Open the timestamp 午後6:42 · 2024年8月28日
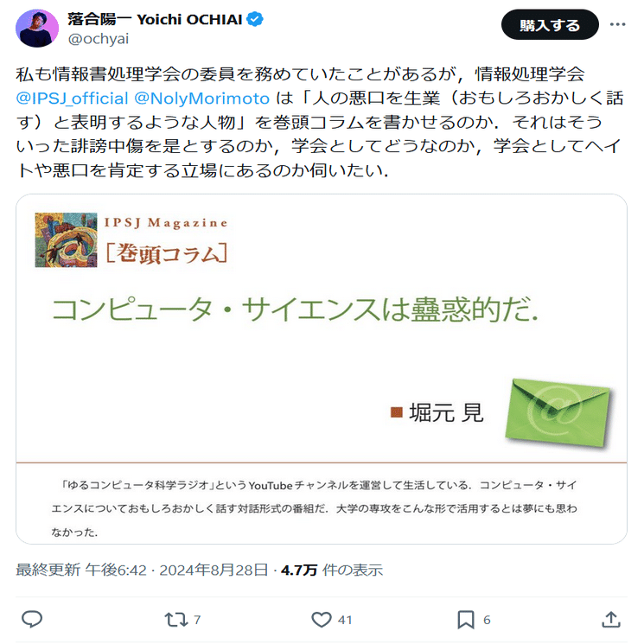The width and height of the screenshot is (644, 644). pyautogui.click(x=176, y=570)
